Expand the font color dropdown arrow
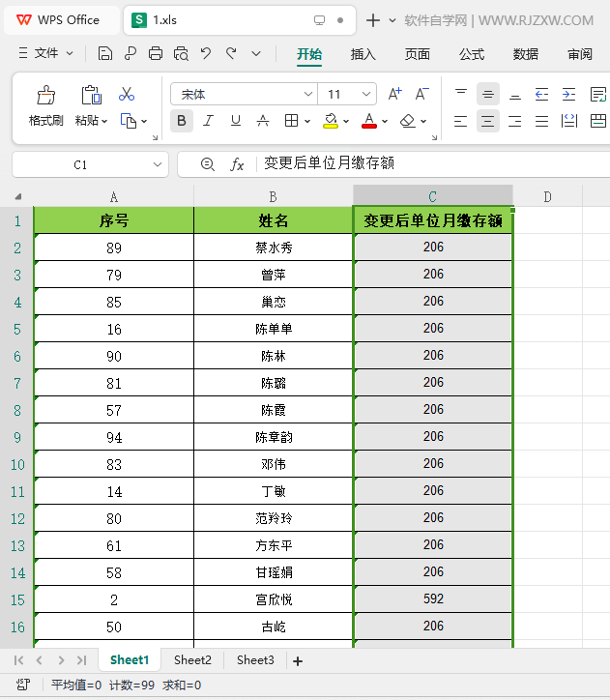 pos(385,121)
